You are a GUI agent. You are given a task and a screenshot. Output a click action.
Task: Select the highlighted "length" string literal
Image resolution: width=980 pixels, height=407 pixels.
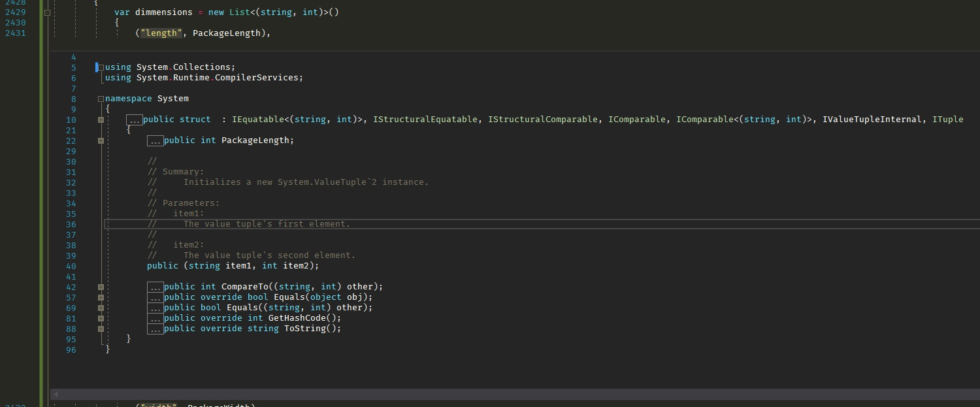pos(160,33)
